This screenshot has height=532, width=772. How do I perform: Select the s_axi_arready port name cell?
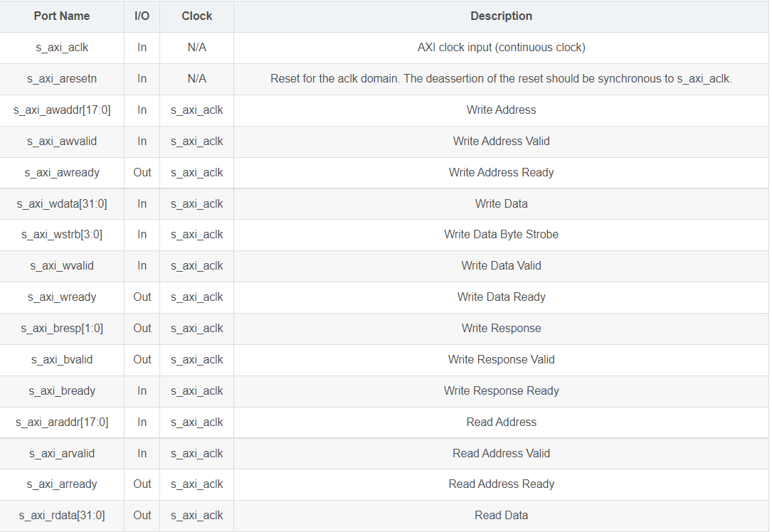[62, 484]
